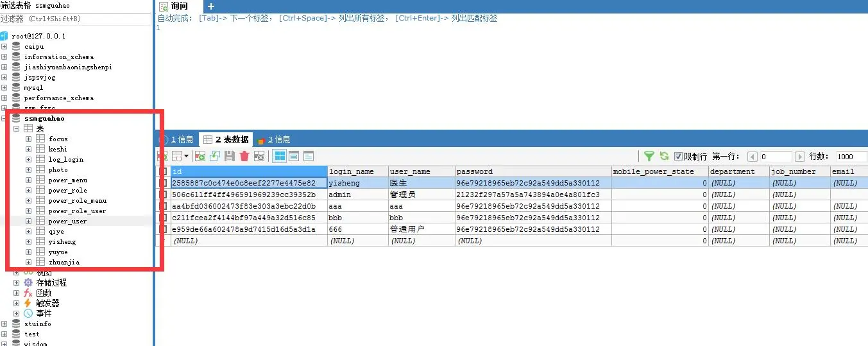Collapse the ssmguahao database node
The height and width of the screenshot is (346, 868).
click(4, 118)
